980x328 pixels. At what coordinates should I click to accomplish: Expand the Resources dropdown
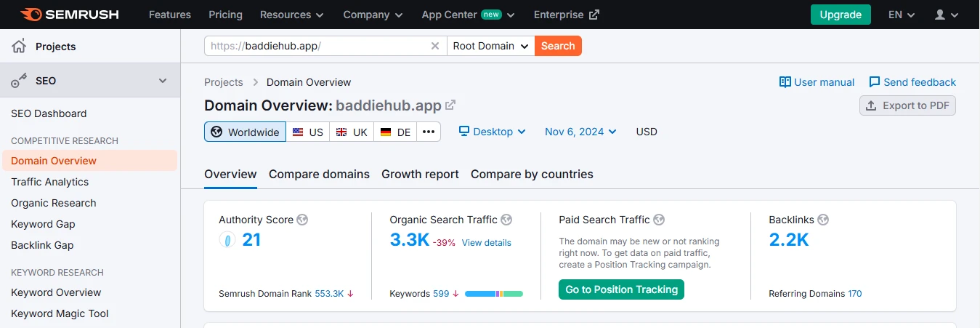point(293,15)
